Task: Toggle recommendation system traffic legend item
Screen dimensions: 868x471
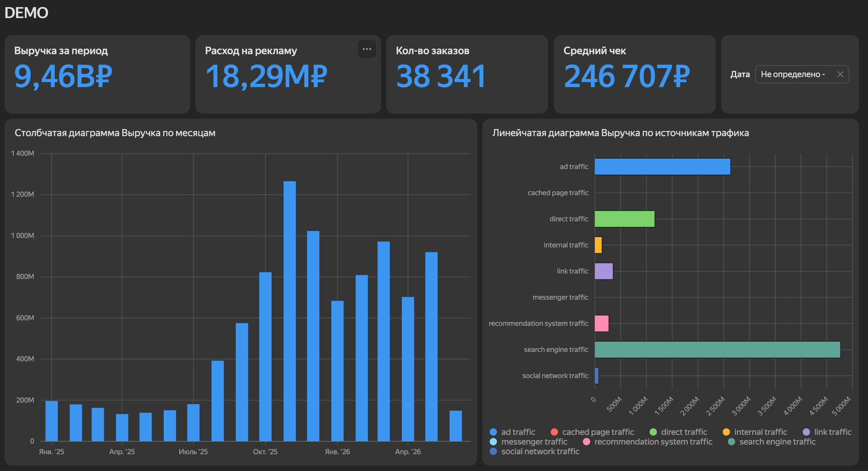Action: 647,442
